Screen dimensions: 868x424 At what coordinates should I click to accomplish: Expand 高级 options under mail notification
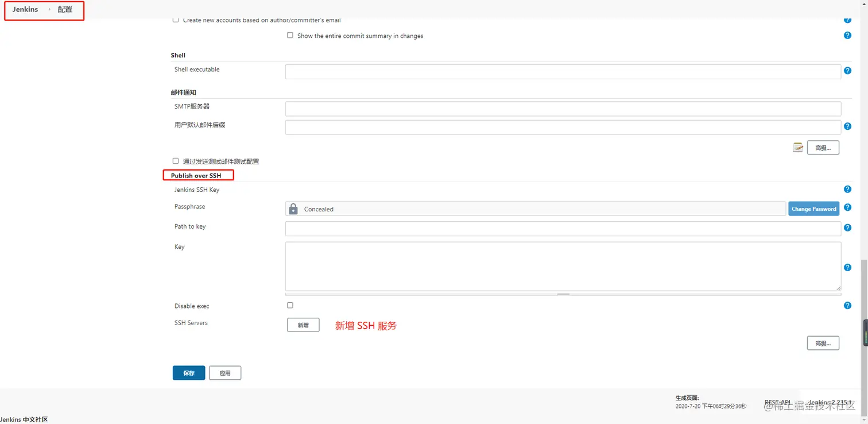[823, 148]
